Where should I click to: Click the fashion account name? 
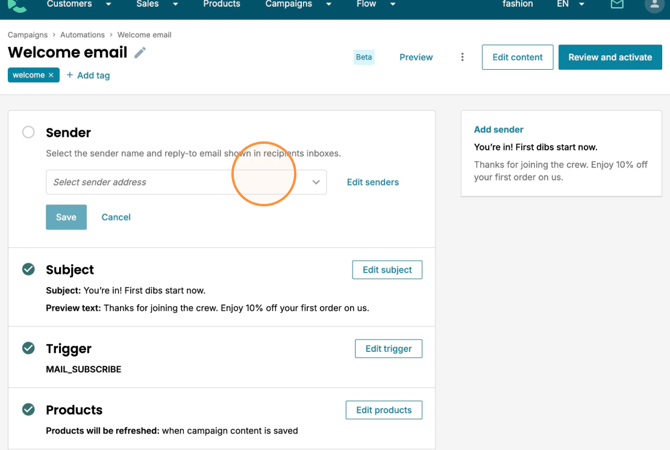coord(517,4)
